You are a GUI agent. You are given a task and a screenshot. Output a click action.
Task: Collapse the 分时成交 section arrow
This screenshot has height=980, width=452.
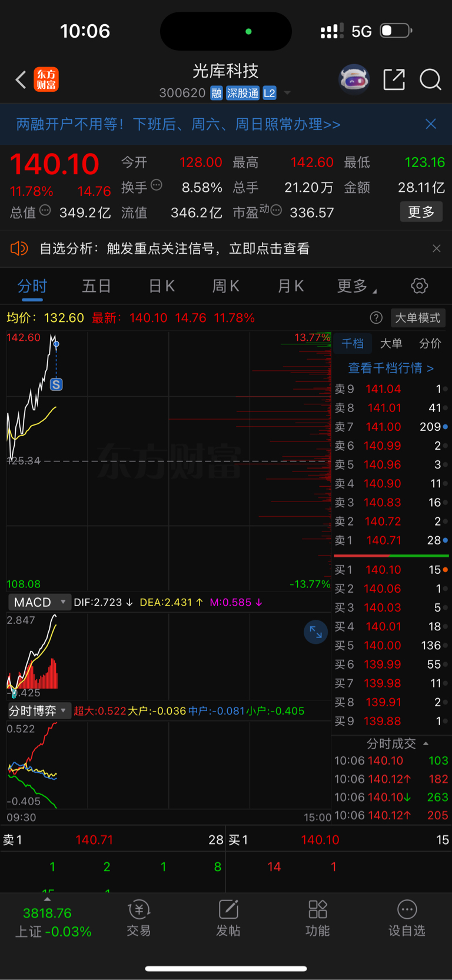coord(426,743)
